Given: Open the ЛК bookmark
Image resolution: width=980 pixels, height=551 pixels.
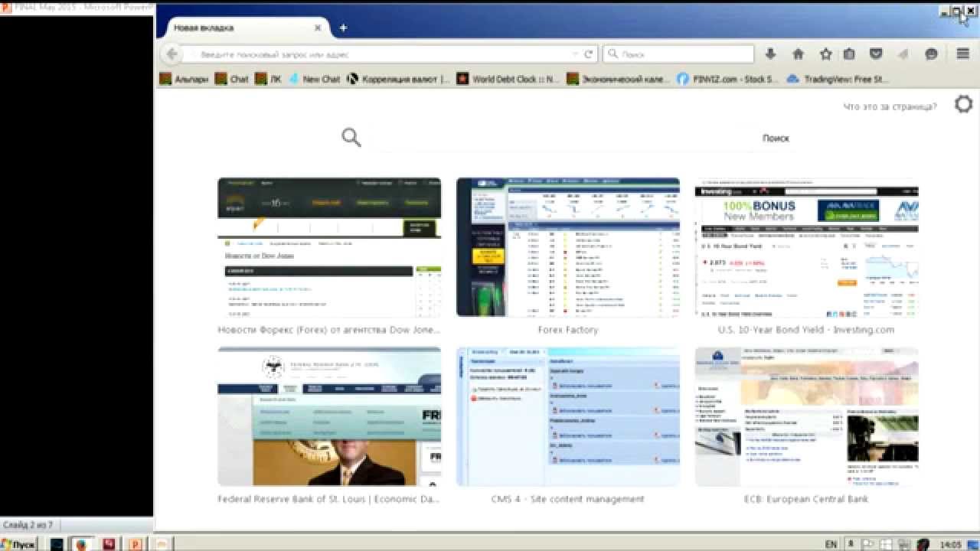Looking at the screenshot, I should point(268,79).
